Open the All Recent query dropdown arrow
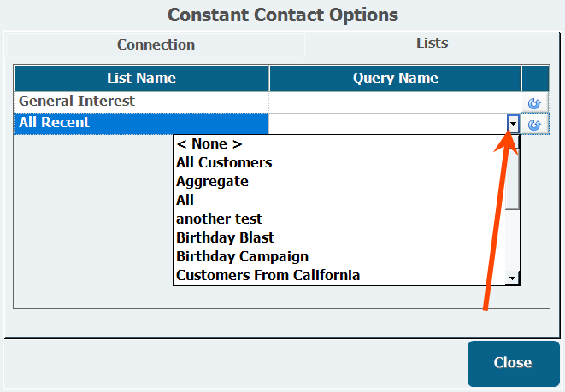This screenshot has height=392, width=565. [x=513, y=125]
